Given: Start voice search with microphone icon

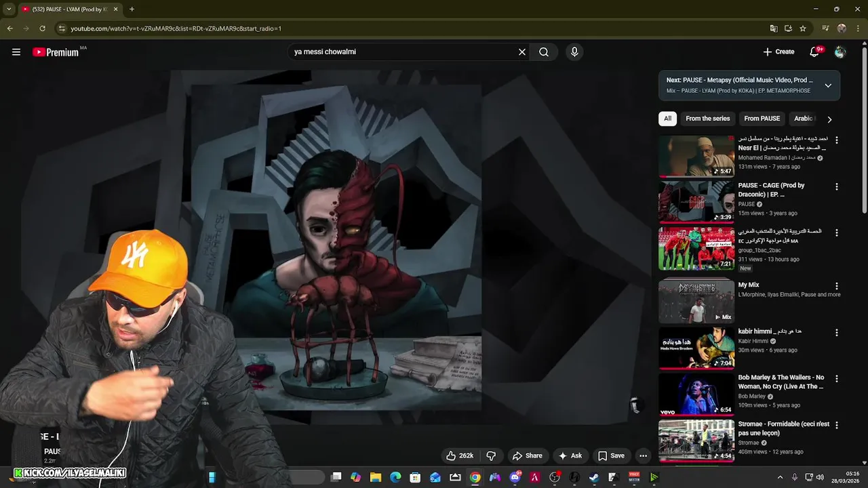Looking at the screenshot, I should pyautogui.click(x=574, y=52).
